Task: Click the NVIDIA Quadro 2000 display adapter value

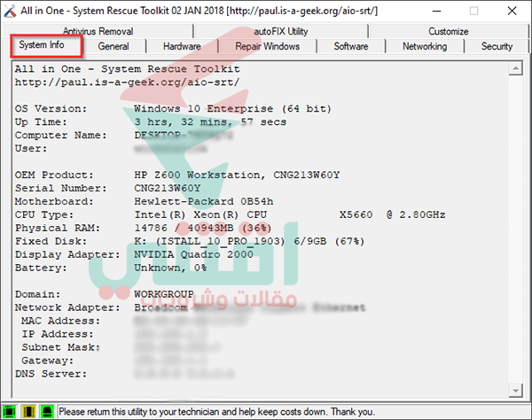Action: click(x=193, y=254)
